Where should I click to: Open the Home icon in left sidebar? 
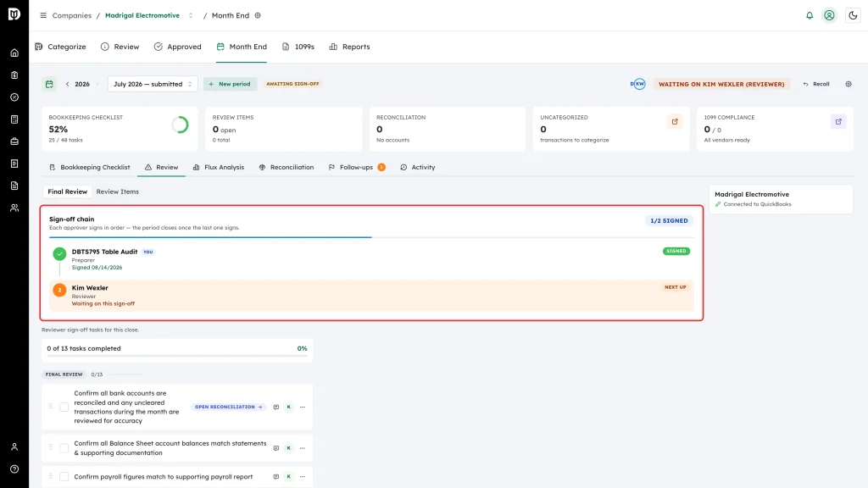click(x=14, y=53)
